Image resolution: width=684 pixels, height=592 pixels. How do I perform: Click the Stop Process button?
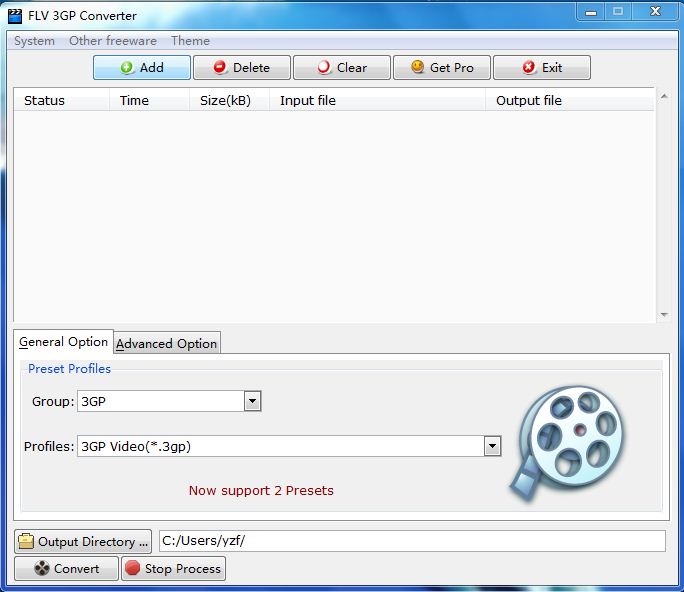pyautogui.click(x=173, y=569)
